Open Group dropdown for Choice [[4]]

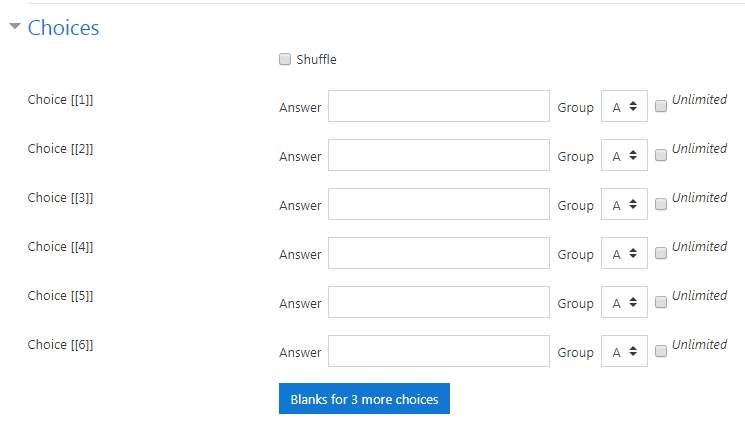[624, 253]
